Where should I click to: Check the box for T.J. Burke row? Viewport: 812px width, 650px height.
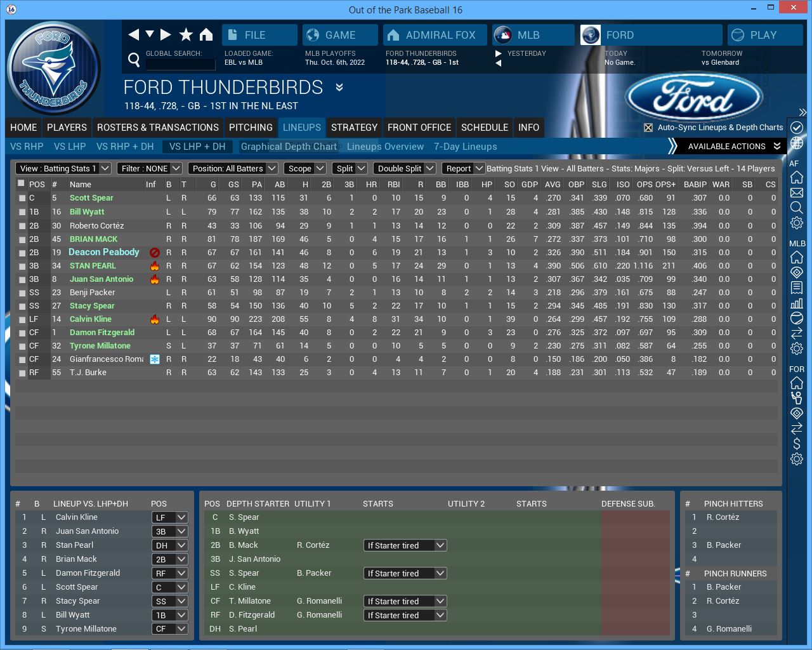22,373
